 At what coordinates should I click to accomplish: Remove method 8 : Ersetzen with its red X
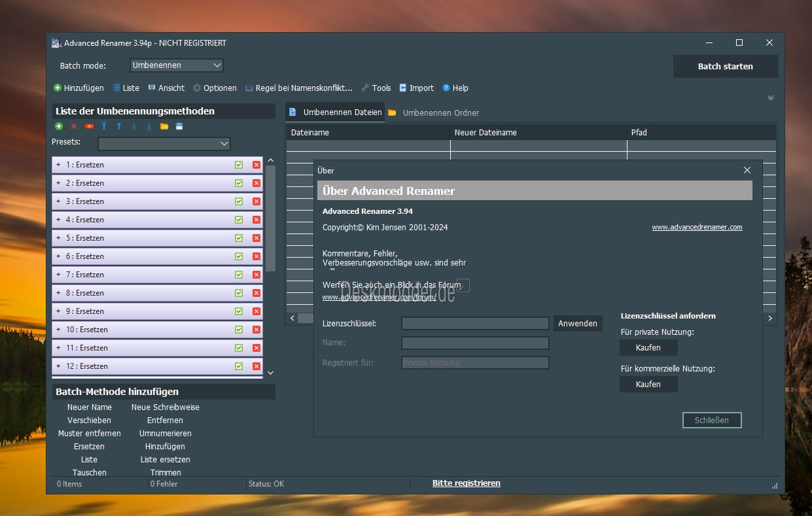click(x=256, y=293)
